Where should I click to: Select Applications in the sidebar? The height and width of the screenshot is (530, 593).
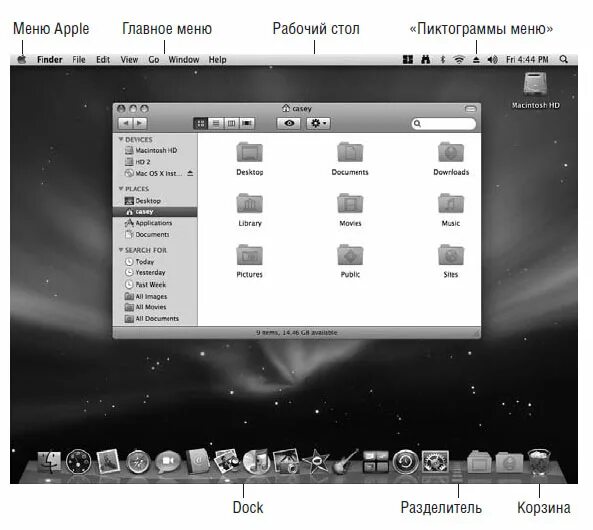tap(155, 223)
